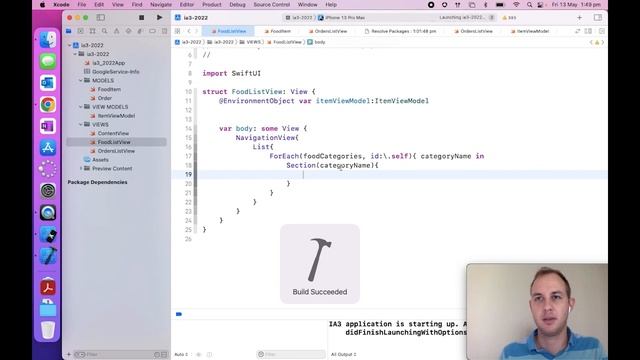The width and height of the screenshot is (640, 360).
Task: Open the editor related items grid menu
Action: (177, 31)
